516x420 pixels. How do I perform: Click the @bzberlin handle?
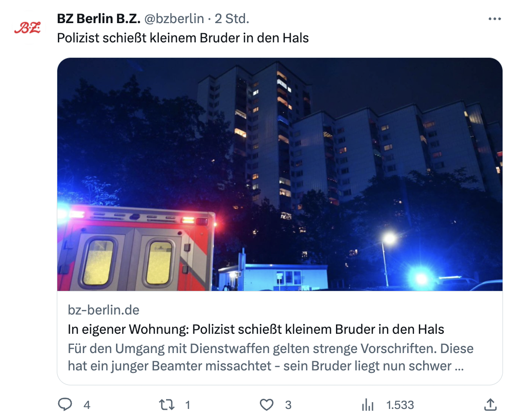(x=174, y=19)
